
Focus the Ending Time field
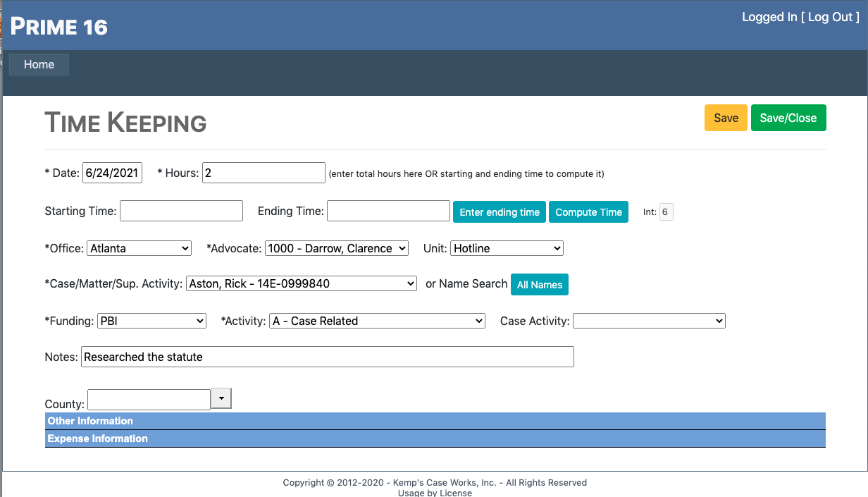tap(388, 211)
